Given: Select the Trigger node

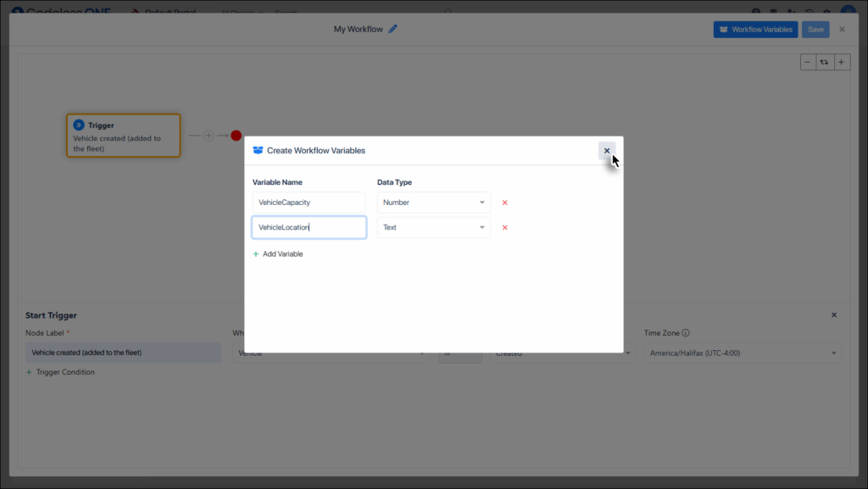Looking at the screenshot, I should tap(123, 136).
